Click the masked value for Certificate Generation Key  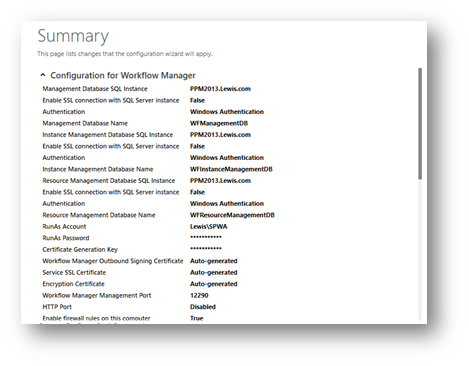point(206,249)
